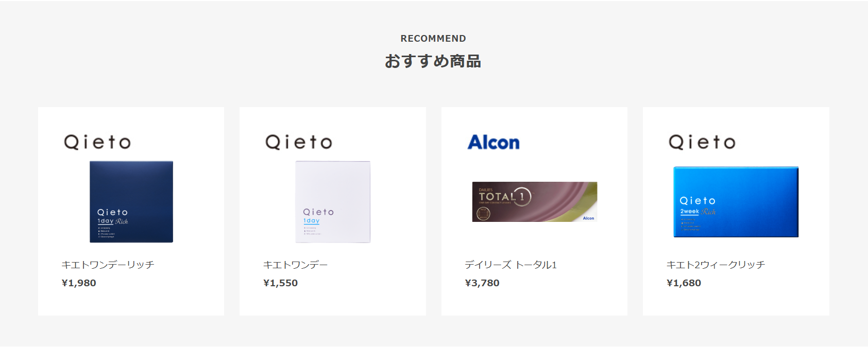
Task: Click the small Alcon mark on Total 1 package
Action: point(588,218)
